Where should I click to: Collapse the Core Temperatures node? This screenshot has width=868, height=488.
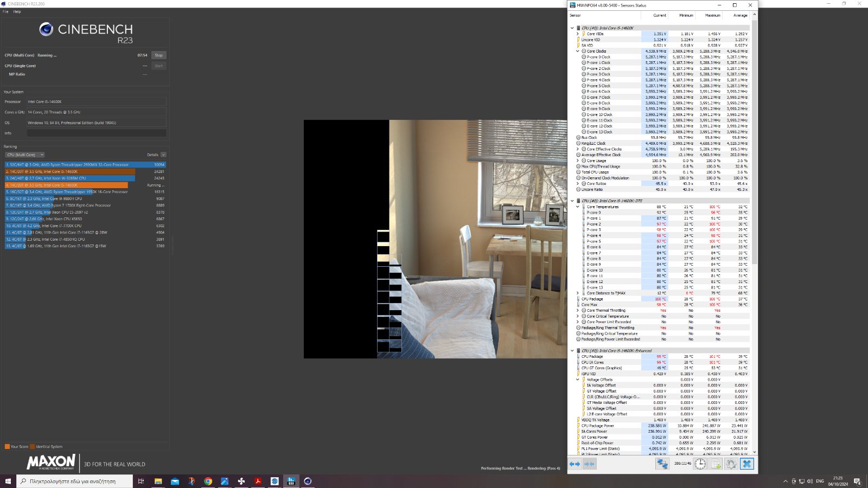coord(577,207)
